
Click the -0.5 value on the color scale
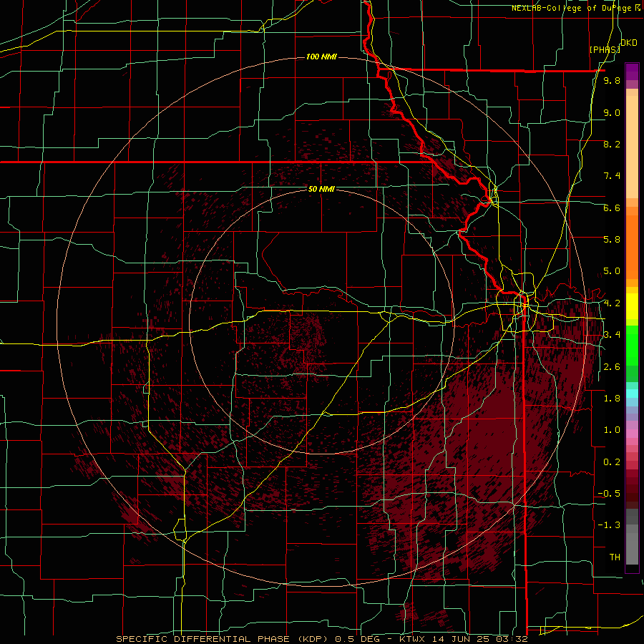tap(609, 494)
